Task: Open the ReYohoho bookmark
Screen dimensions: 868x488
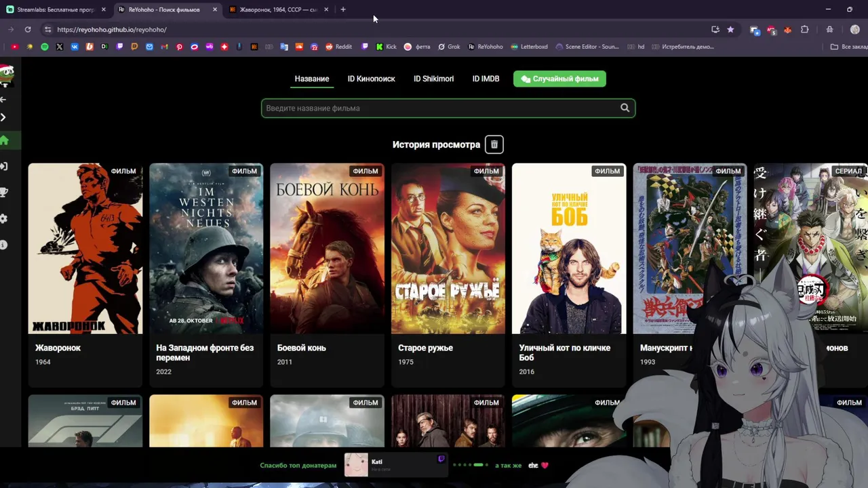Action: [486, 47]
